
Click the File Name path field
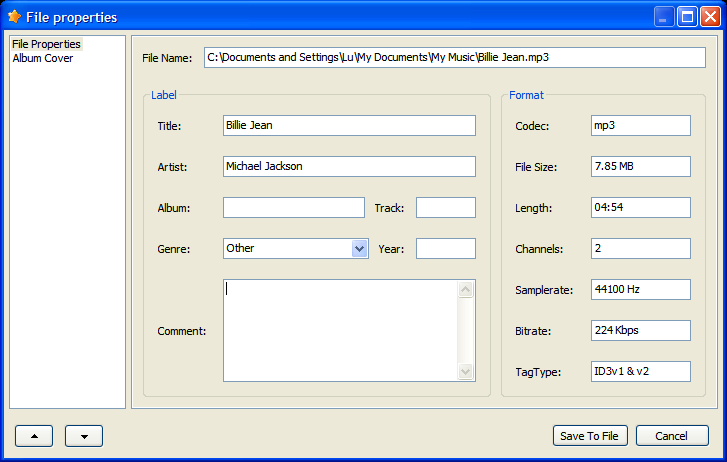455,58
